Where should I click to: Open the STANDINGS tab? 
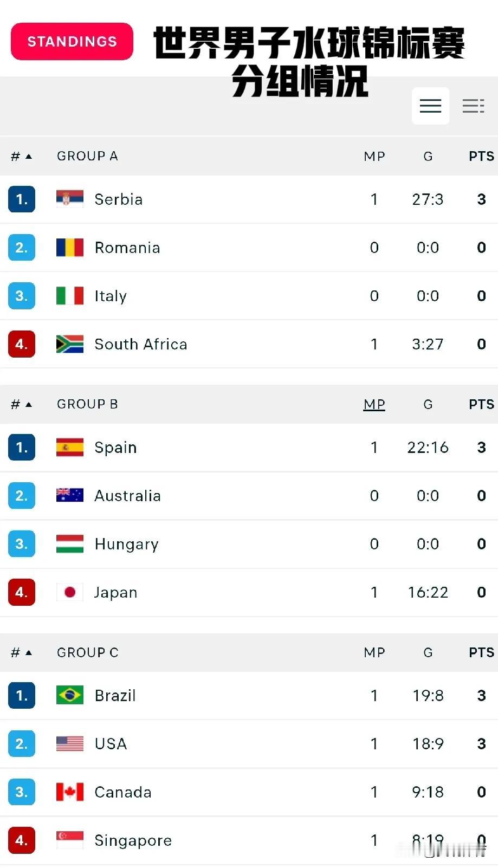[72, 41]
